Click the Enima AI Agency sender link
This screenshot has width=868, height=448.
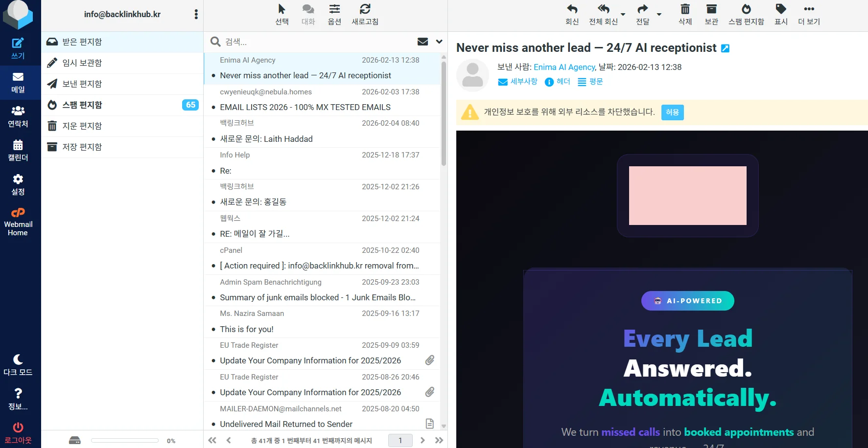click(x=564, y=67)
